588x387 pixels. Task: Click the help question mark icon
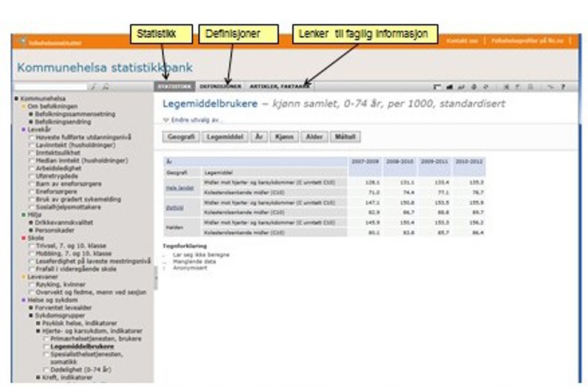563,87
